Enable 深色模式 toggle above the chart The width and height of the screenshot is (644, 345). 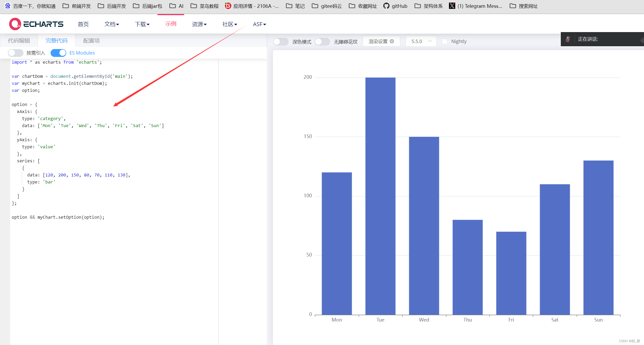tap(281, 41)
